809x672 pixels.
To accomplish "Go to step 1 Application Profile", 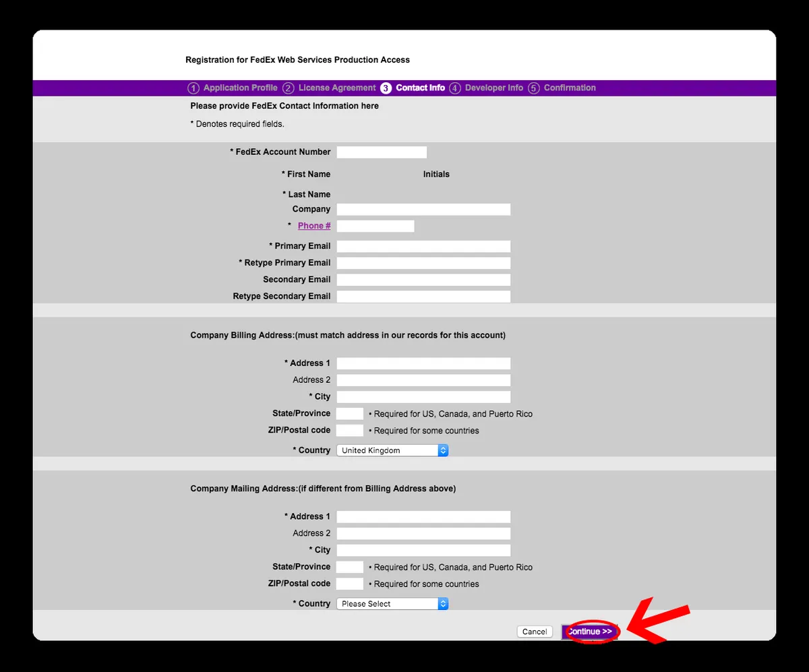I will 233,88.
